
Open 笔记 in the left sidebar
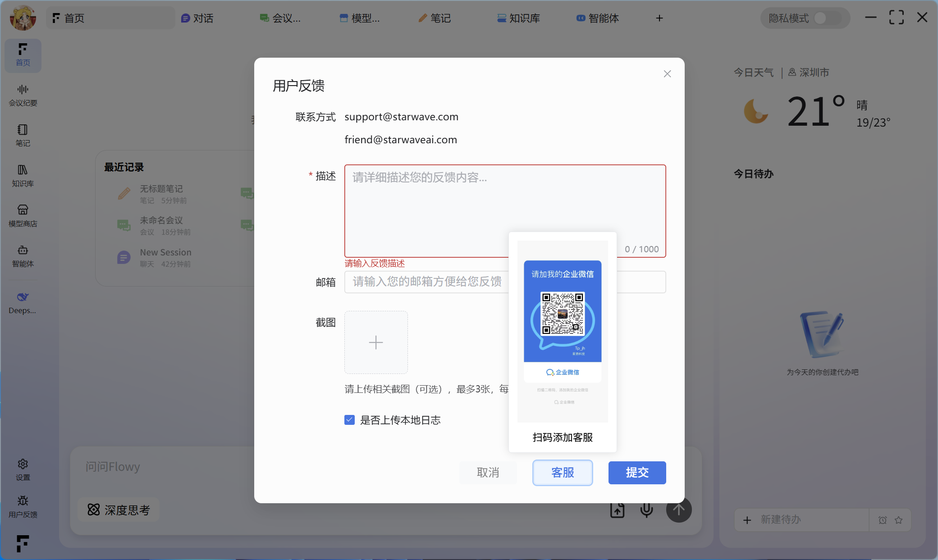[x=23, y=135]
